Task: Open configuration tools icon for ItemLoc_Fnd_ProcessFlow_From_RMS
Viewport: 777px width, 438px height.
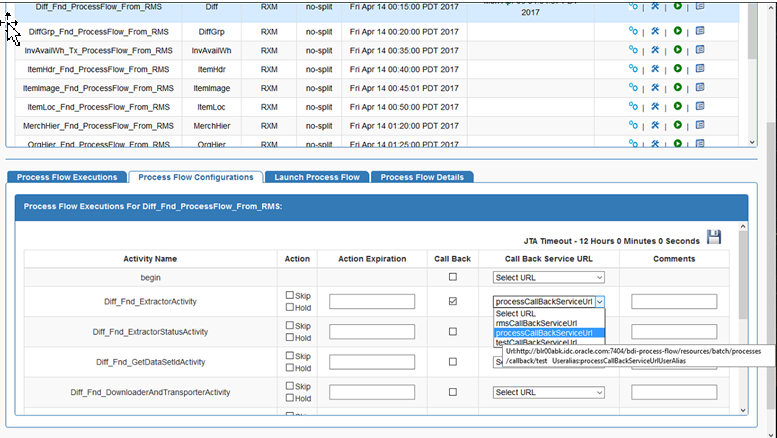Action: [655, 106]
